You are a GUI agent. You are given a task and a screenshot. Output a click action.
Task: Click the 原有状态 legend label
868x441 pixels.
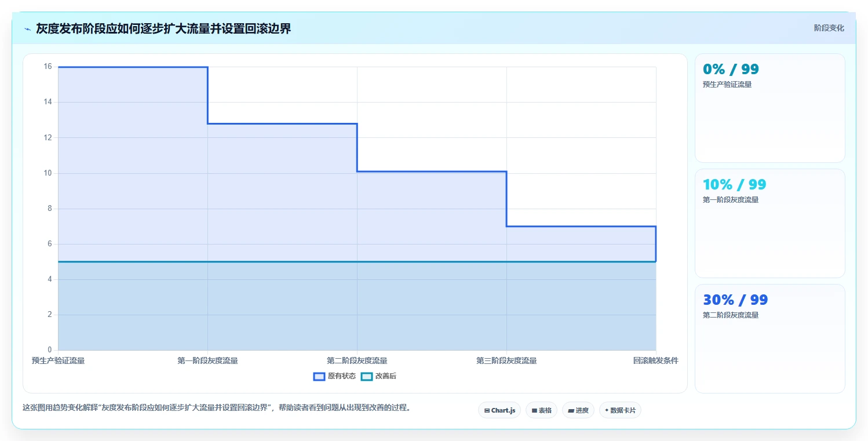coord(342,376)
